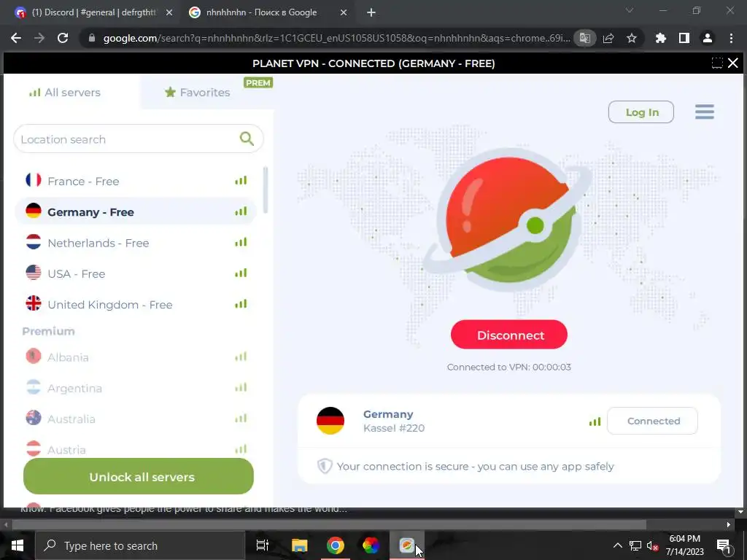This screenshot has width=747, height=560.
Task: Click the magnifier icon in Location search
Action: (x=247, y=139)
